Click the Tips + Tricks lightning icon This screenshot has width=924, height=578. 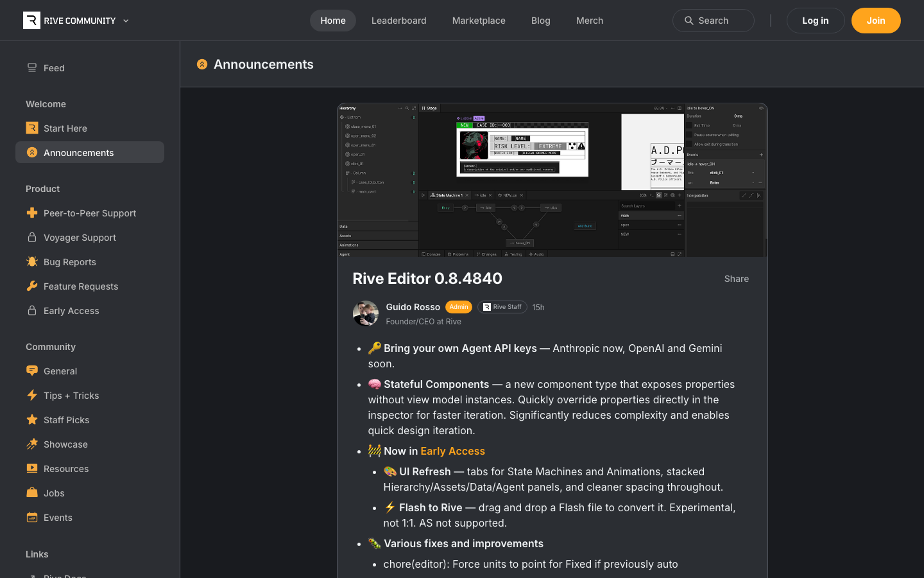click(32, 395)
